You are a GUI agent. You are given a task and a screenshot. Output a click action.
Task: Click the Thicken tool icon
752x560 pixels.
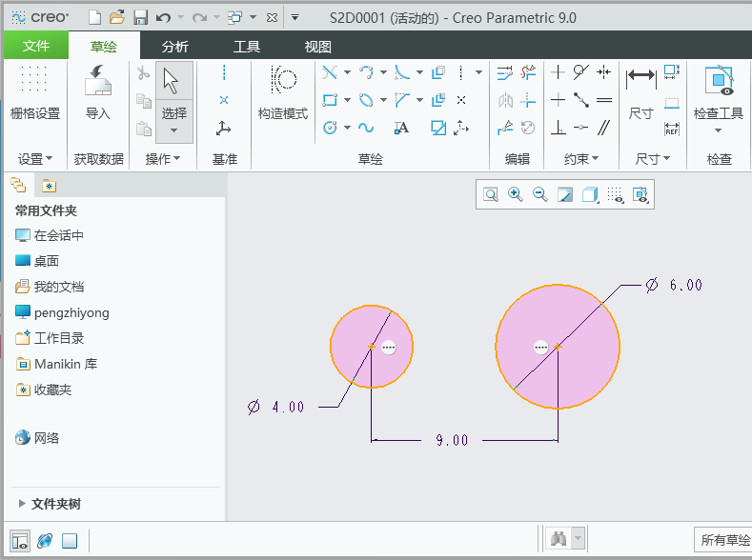438,100
